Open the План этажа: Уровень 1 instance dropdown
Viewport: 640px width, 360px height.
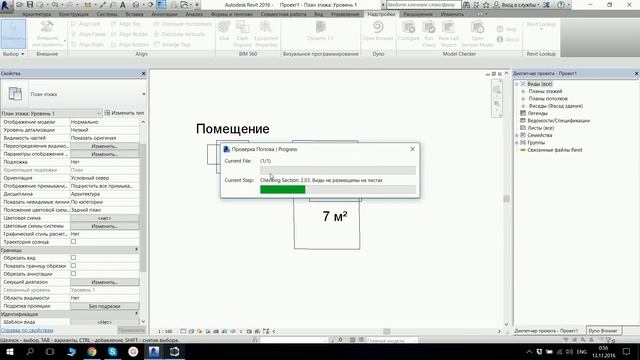[51, 113]
